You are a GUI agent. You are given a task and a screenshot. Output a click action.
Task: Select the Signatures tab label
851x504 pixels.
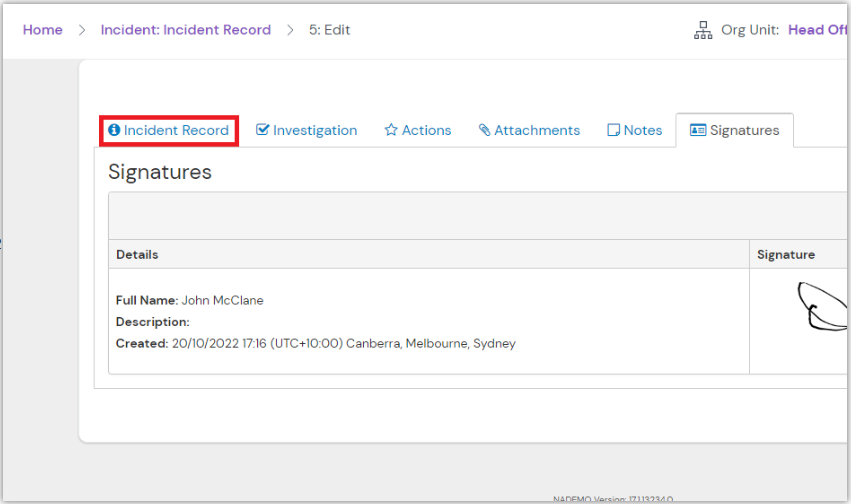click(744, 130)
